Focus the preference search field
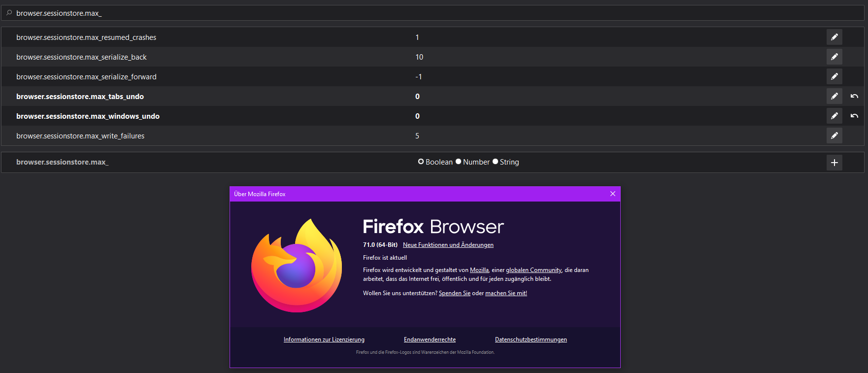This screenshot has height=373, width=868. coord(434,13)
